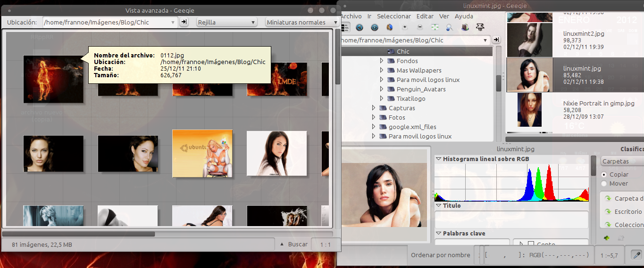Click the histogram graph
The height and width of the screenshot is (268, 644).
pos(511,183)
